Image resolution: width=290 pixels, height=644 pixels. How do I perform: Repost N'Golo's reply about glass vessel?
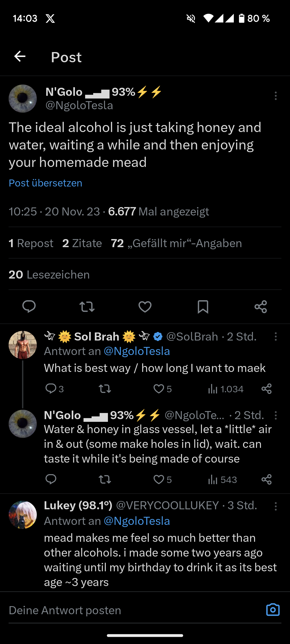tap(105, 479)
